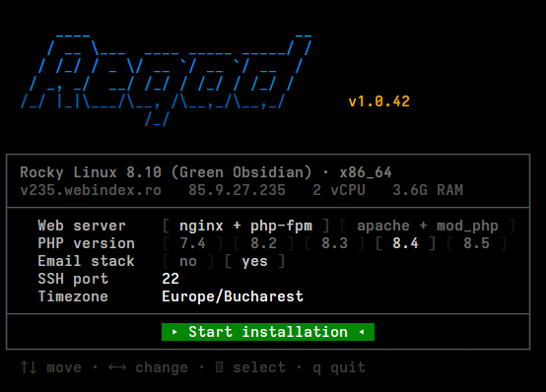
Task: Click the q quit hint
Action: point(339,367)
